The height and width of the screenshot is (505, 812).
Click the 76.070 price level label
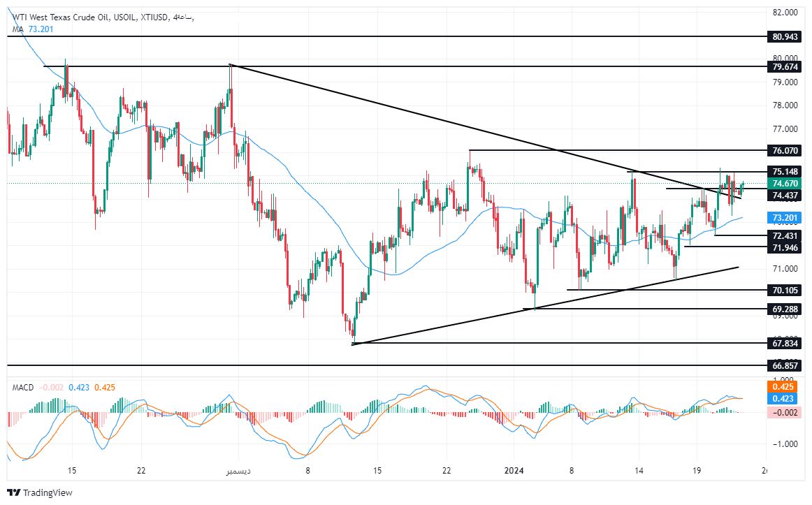click(x=785, y=151)
